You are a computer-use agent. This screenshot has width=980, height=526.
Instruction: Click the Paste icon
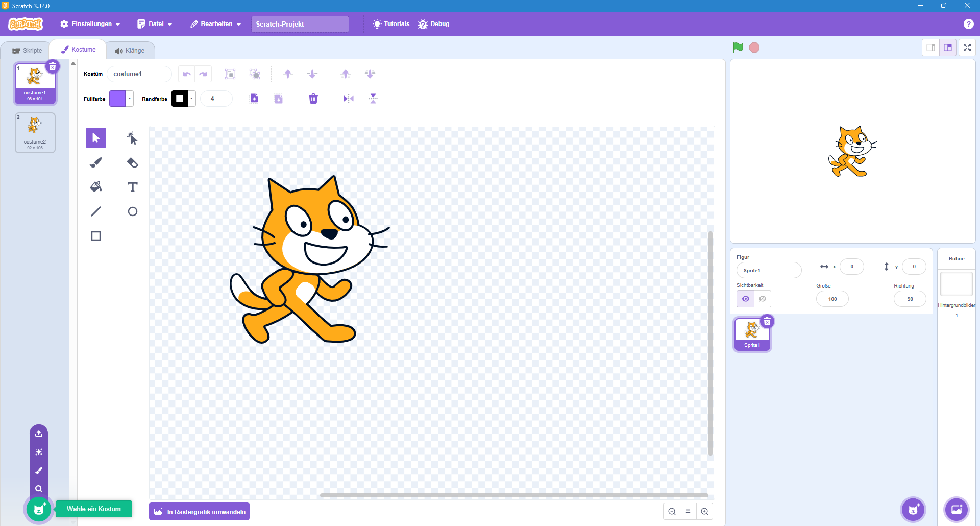click(279, 99)
